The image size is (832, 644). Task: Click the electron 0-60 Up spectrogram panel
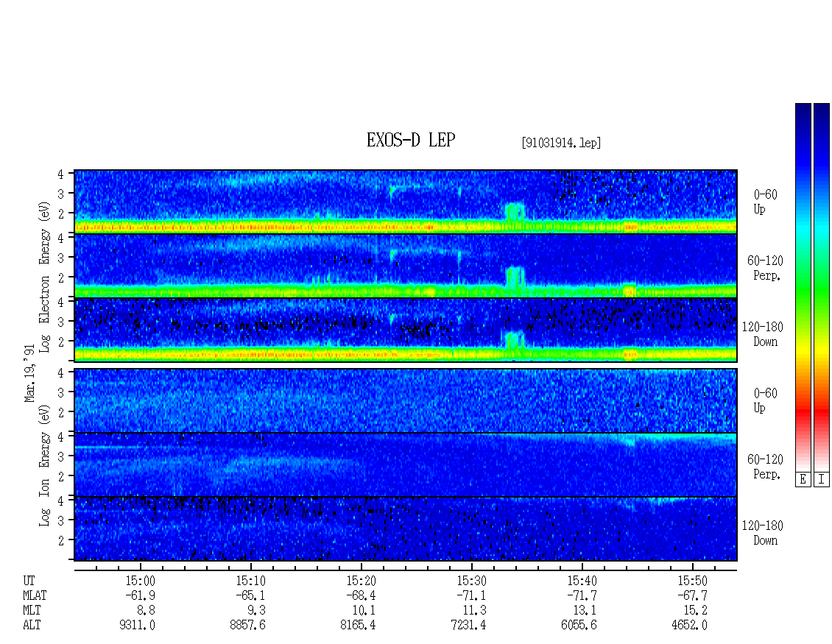click(x=406, y=202)
